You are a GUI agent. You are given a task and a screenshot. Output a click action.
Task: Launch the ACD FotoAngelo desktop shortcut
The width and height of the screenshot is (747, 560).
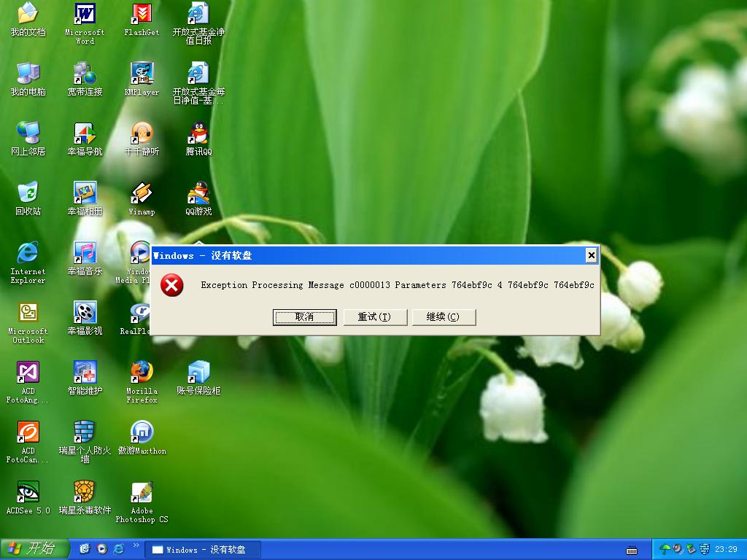(28, 382)
